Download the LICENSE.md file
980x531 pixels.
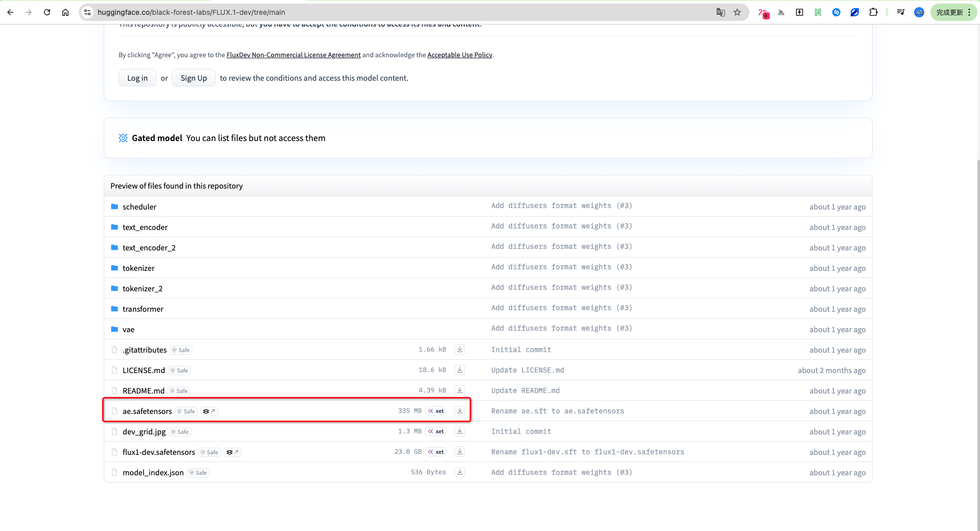pos(460,370)
